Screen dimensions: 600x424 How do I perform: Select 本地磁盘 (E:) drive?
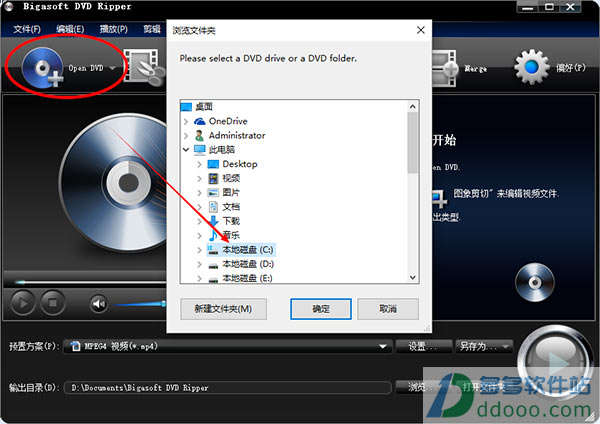[x=248, y=278]
